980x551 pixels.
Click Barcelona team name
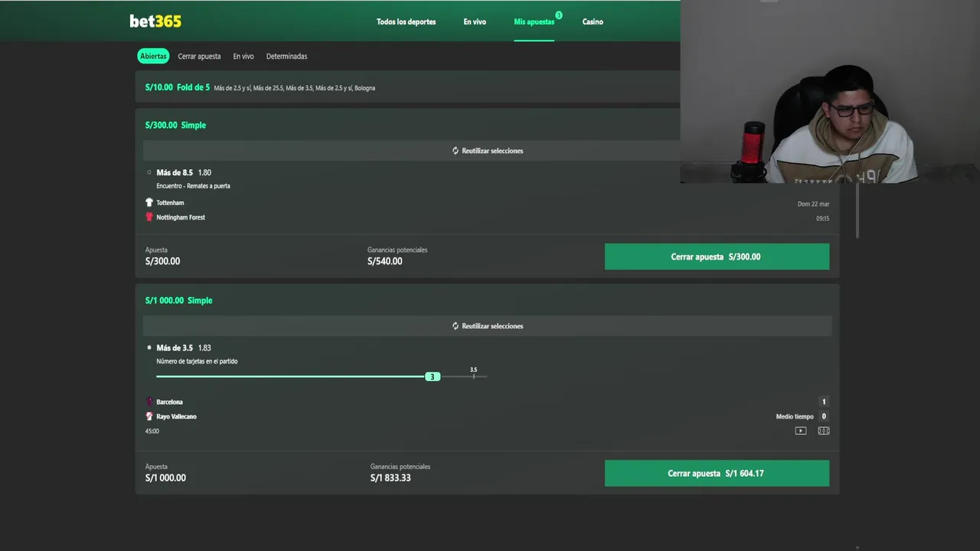point(169,402)
